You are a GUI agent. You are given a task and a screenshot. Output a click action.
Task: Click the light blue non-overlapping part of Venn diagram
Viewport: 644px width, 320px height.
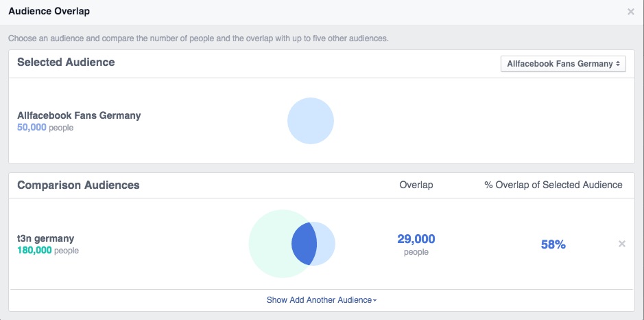pyautogui.click(x=326, y=244)
